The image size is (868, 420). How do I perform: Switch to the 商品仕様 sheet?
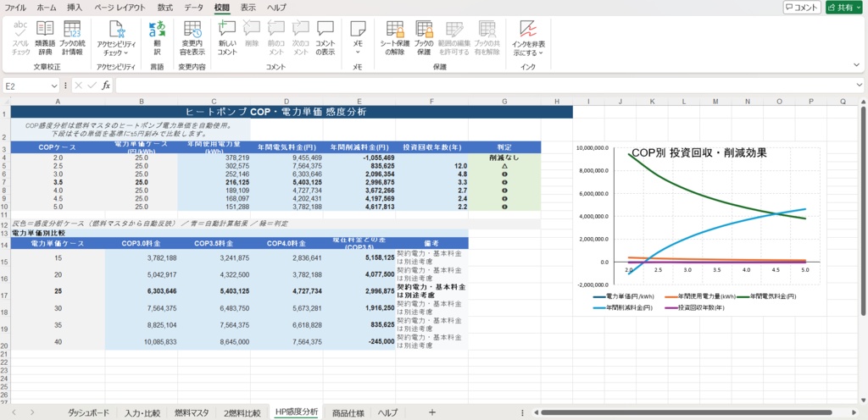(x=348, y=412)
